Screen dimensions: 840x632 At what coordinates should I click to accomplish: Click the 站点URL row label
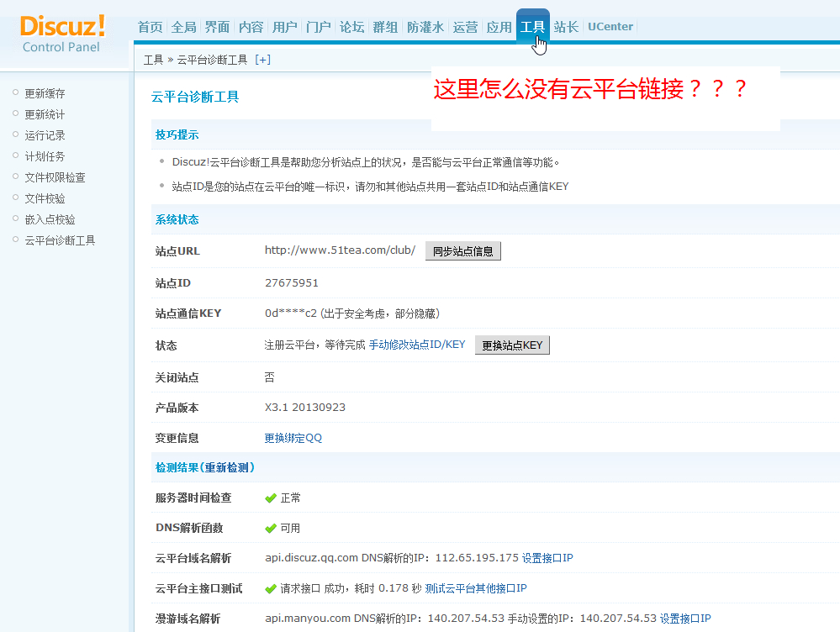(x=177, y=251)
